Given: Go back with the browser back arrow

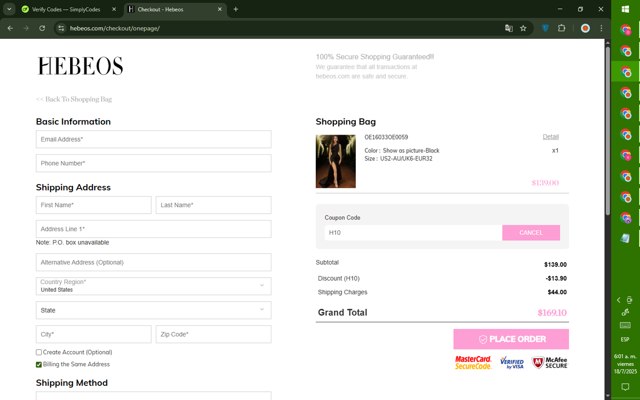Looking at the screenshot, I should [x=10, y=28].
